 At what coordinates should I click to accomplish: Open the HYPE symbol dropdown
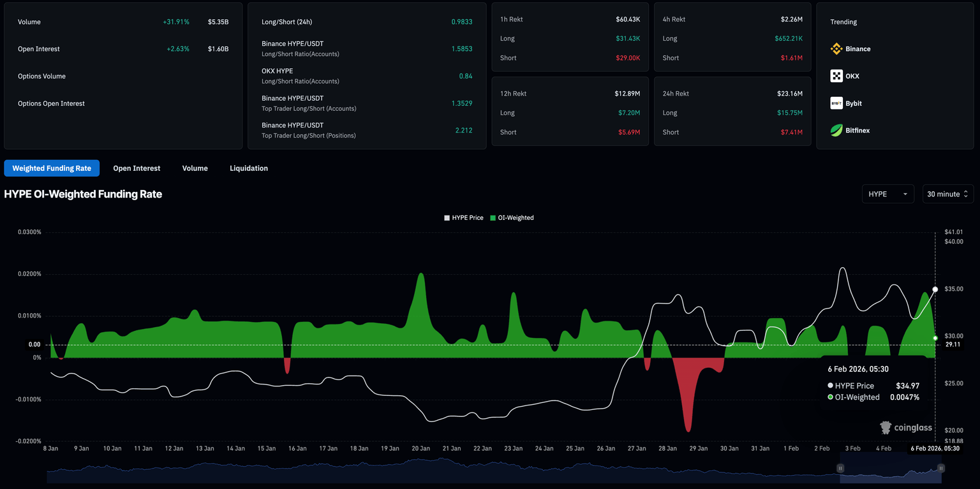click(887, 194)
